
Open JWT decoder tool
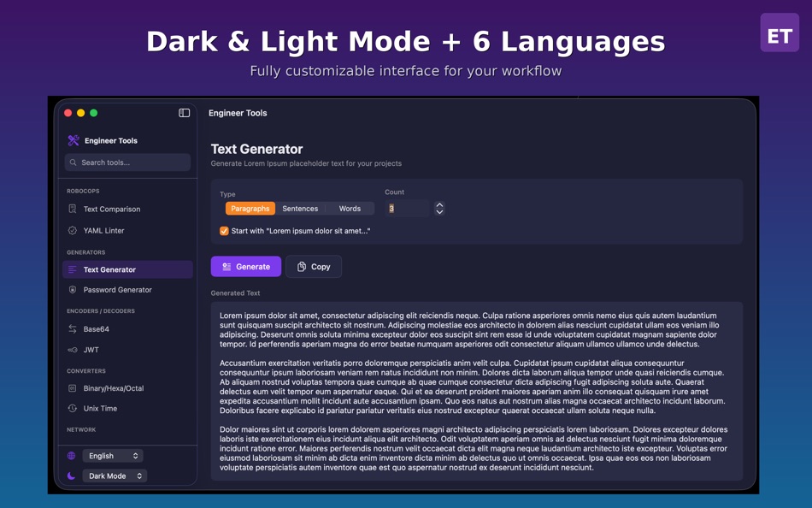pos(127,350)
